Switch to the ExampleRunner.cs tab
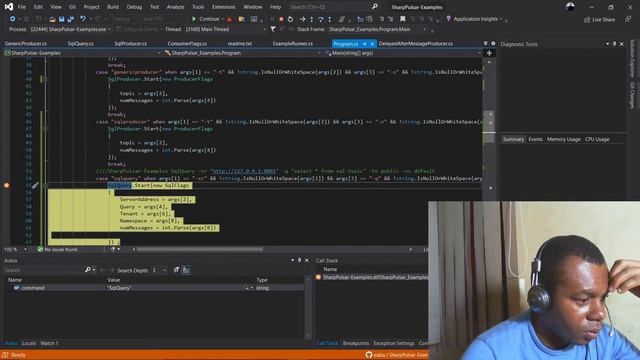640x360 pixels. click(292, 43)
